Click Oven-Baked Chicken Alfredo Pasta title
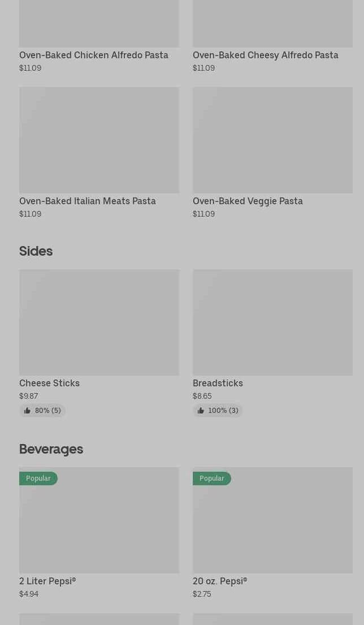Viewport: 364px width, 625px height. click(94, 55)
